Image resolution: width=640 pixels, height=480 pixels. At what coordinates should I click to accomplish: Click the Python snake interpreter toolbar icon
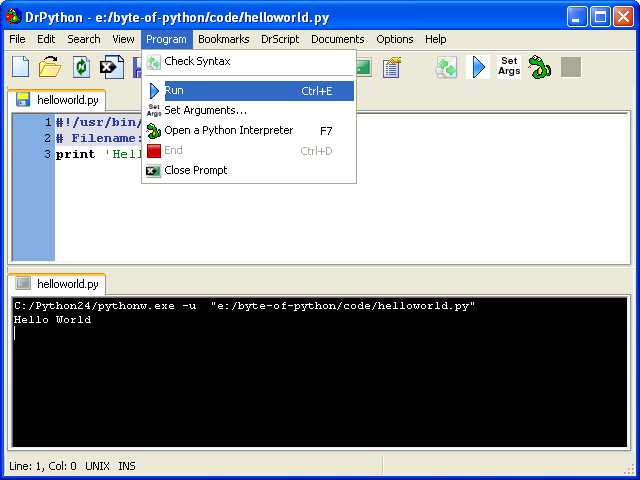coord(540,67)
